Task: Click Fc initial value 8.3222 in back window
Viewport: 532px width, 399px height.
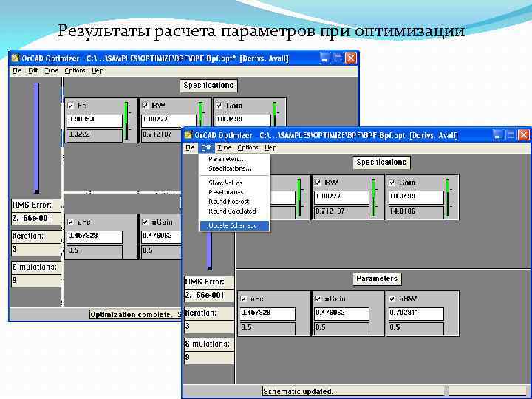Action: click(95, 135)
